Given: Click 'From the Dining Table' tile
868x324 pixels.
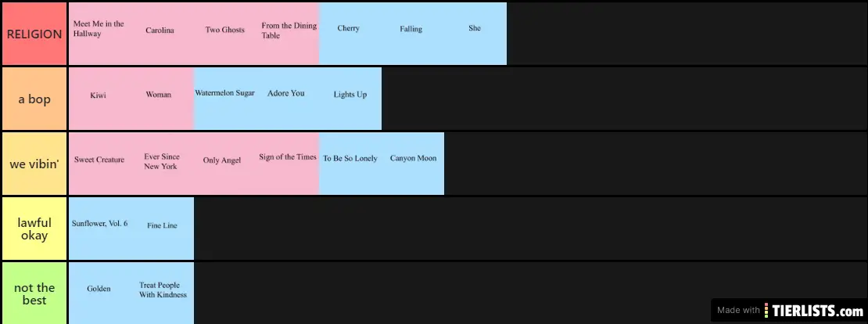Looking at the screenshot, I should 288,34.
